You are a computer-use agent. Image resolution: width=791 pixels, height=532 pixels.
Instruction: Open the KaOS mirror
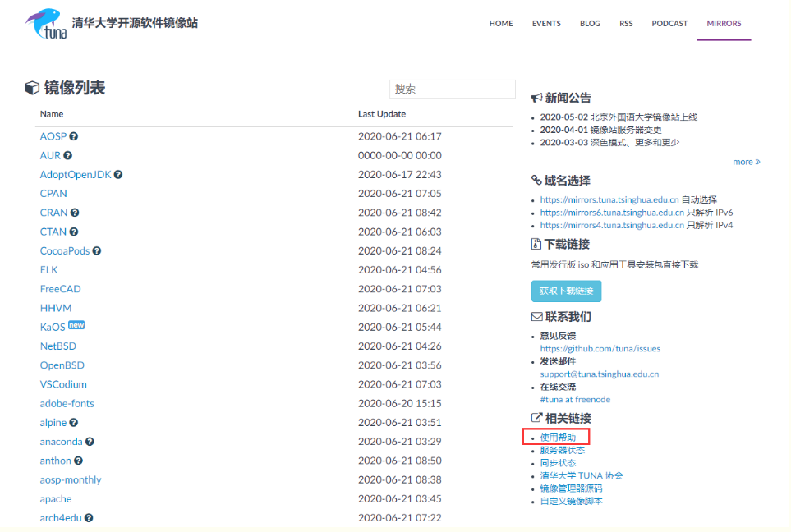click(x=53, y=328)
